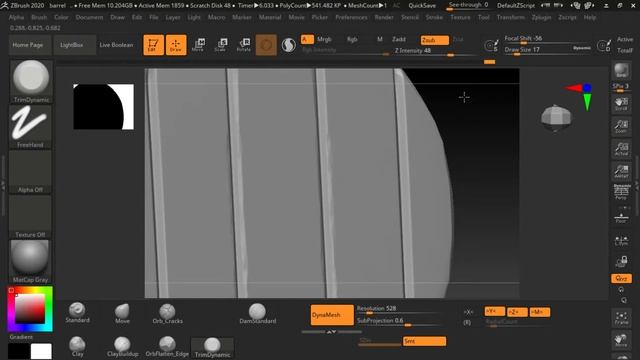This screenshot has height=360, width=640.
Task: Toggle Live Boolean mode
Action: [x=116, y=45]
